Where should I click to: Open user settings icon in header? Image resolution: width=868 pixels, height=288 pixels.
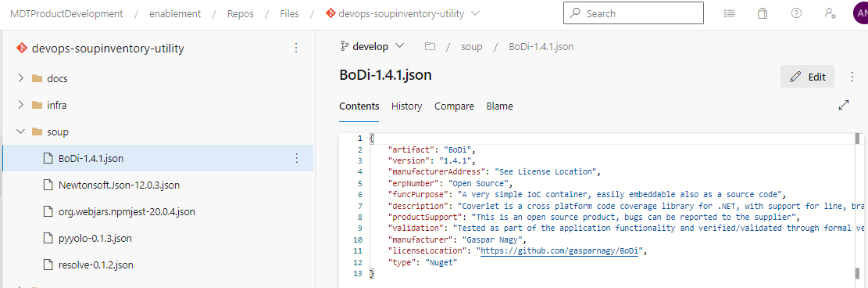pos(830,13)
